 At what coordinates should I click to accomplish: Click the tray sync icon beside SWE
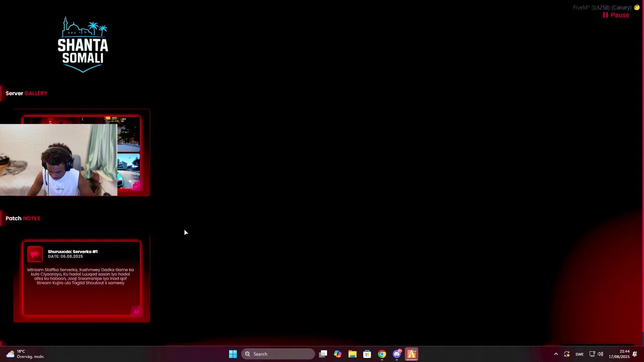(567, 354)
